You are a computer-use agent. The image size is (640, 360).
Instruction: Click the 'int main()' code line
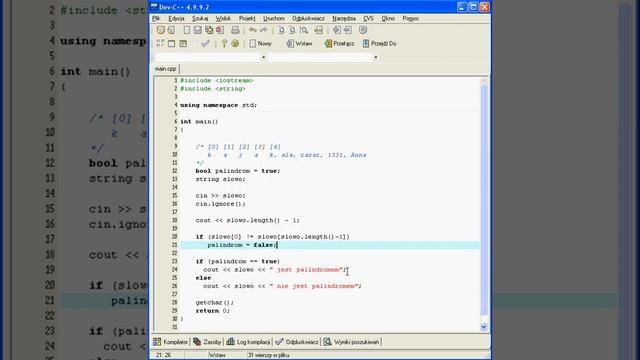click(x=199, y=122)
